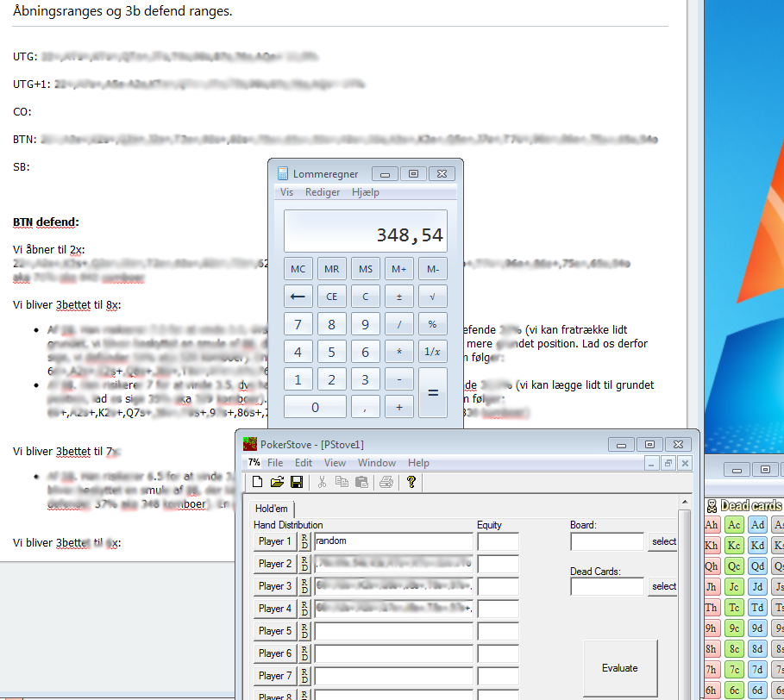Toggle the 8d card in Dead cards panel
Image resolution: width=784 pixels, height=700 pixels.
(757, 649)
